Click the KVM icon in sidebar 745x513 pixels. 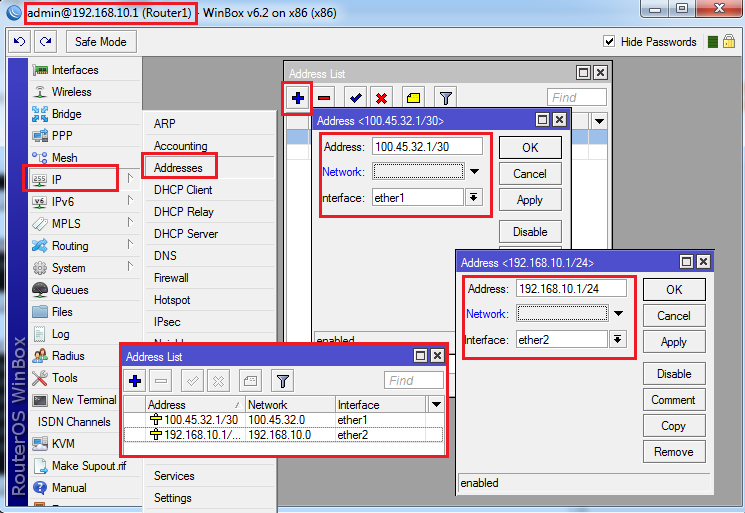40,444
